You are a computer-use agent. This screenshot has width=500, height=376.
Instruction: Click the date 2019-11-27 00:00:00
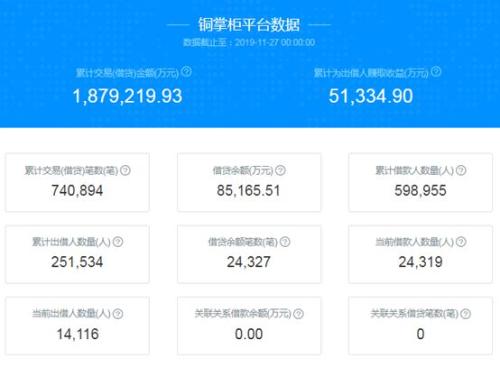click(275, 42)
